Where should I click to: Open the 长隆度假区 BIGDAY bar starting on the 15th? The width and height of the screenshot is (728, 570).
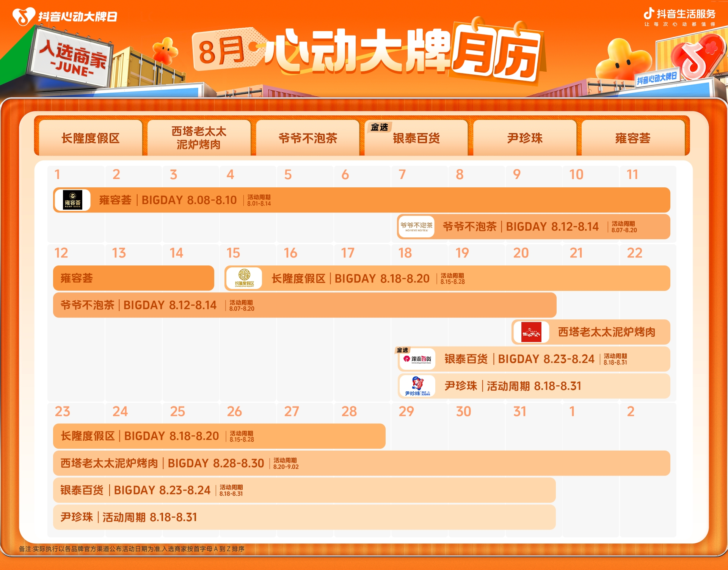point(447,278)
